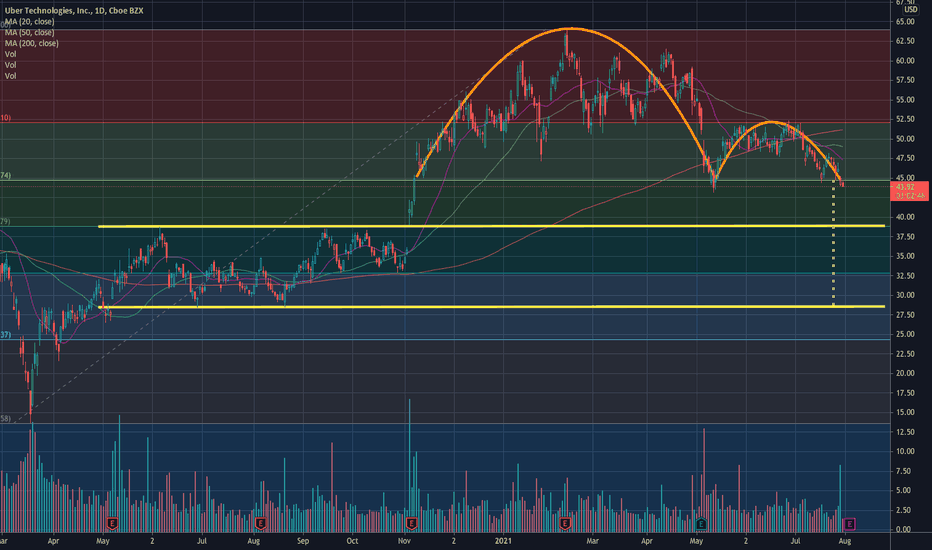Select the small orange arc drawing near July
Image resolution: width=932 pixels, height=550 pixels.
click(771, 122)
